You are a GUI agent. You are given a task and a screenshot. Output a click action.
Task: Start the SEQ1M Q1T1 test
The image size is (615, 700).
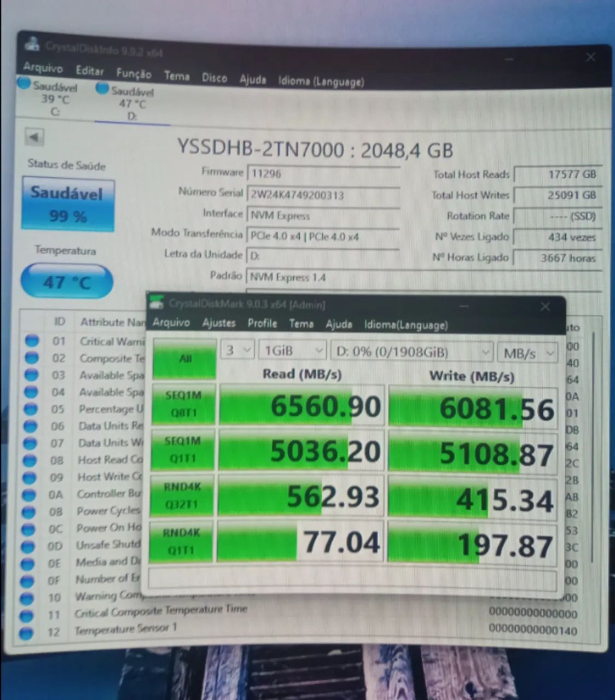pos(182,450)
